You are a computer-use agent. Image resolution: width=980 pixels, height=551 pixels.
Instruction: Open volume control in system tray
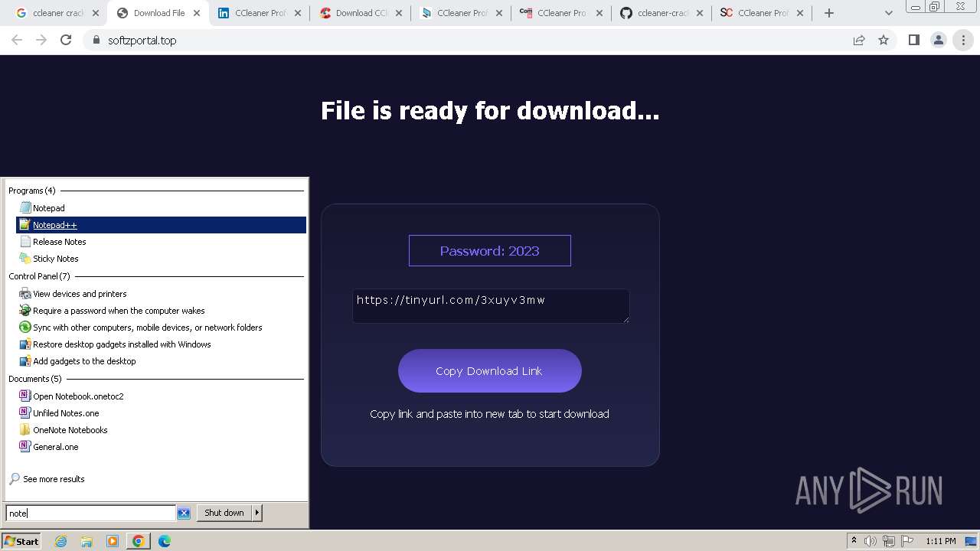click(x=871, y=541)
